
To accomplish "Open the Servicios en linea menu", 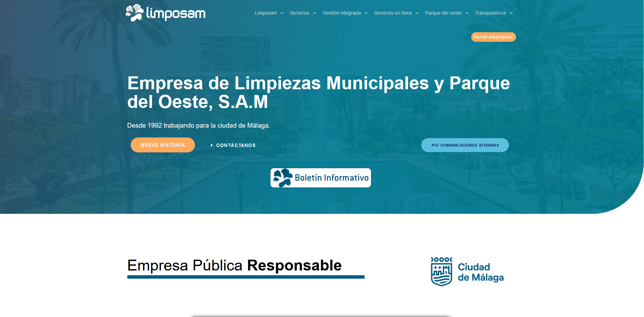I will tap(393, 13).
